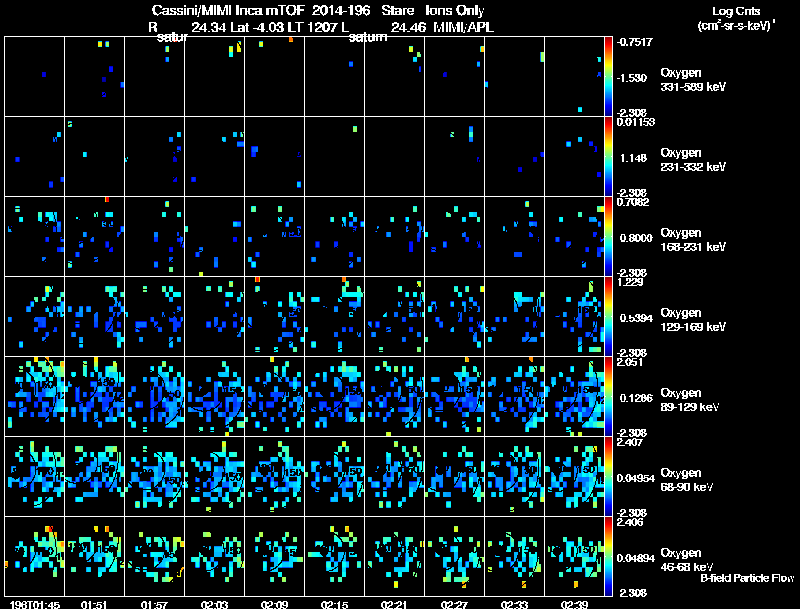Click the color bar for Oxygen 129-169 keV
Image resolution: width=800 pixels, height=609 pixels.
[609, 317]
